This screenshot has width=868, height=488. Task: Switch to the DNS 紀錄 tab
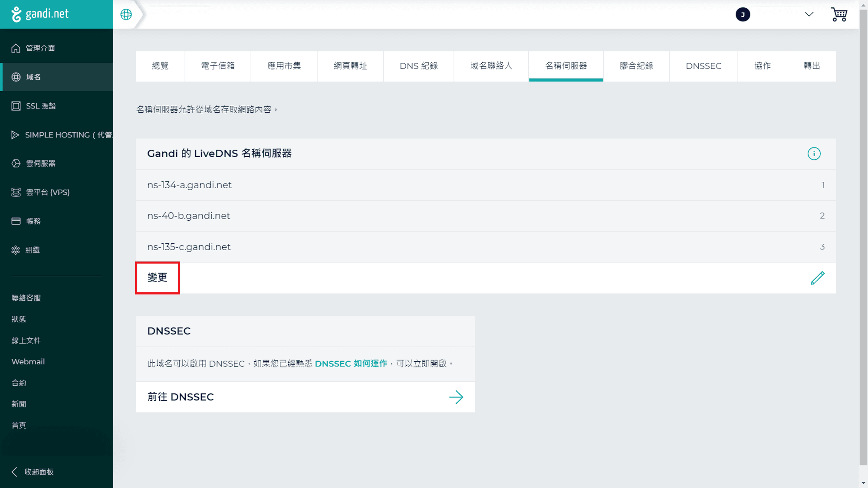pos(419,66)
